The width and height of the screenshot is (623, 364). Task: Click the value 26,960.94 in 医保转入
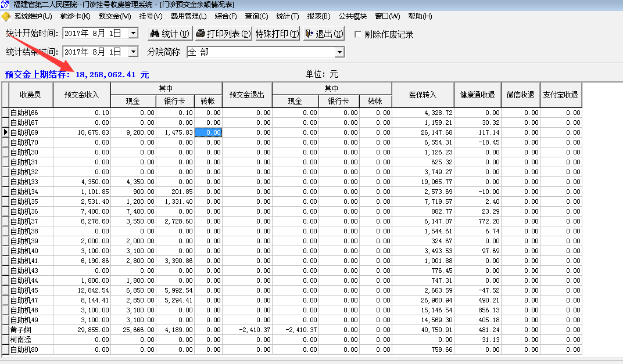point(436,301)
